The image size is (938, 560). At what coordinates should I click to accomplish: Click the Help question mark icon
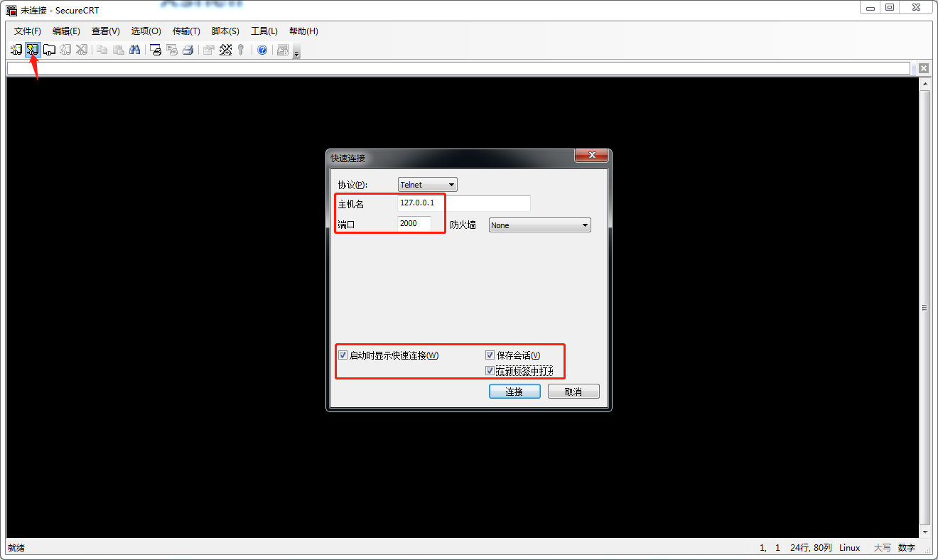262,49
